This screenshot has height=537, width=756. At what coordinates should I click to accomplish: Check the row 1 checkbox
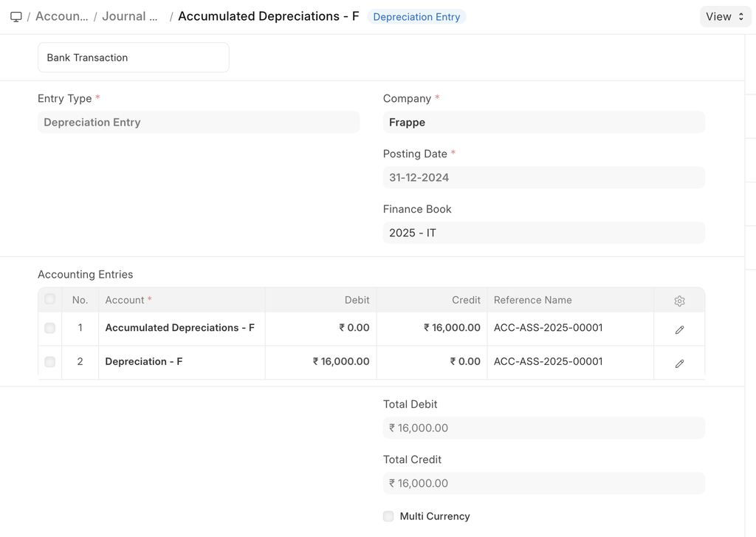point(50,328)
